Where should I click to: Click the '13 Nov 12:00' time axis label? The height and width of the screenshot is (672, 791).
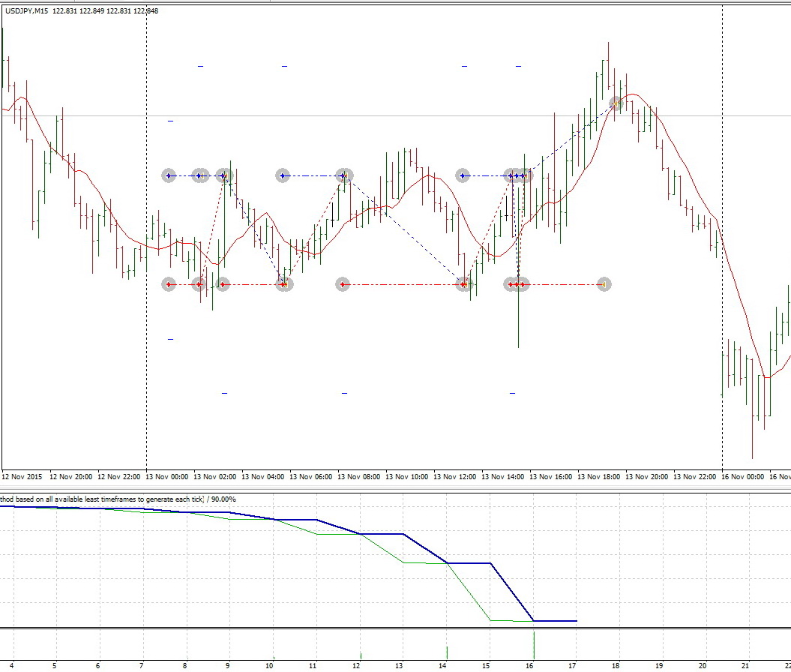[454, 477]
